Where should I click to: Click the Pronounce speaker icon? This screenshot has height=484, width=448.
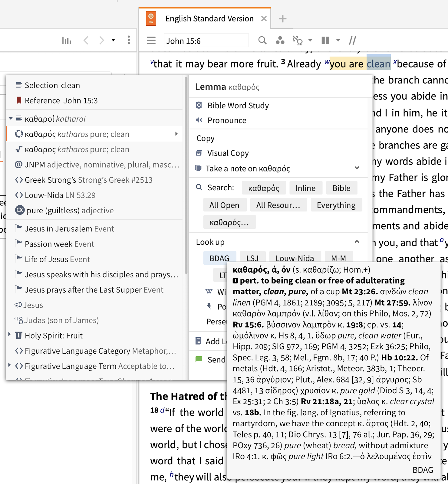pos(199,120)
